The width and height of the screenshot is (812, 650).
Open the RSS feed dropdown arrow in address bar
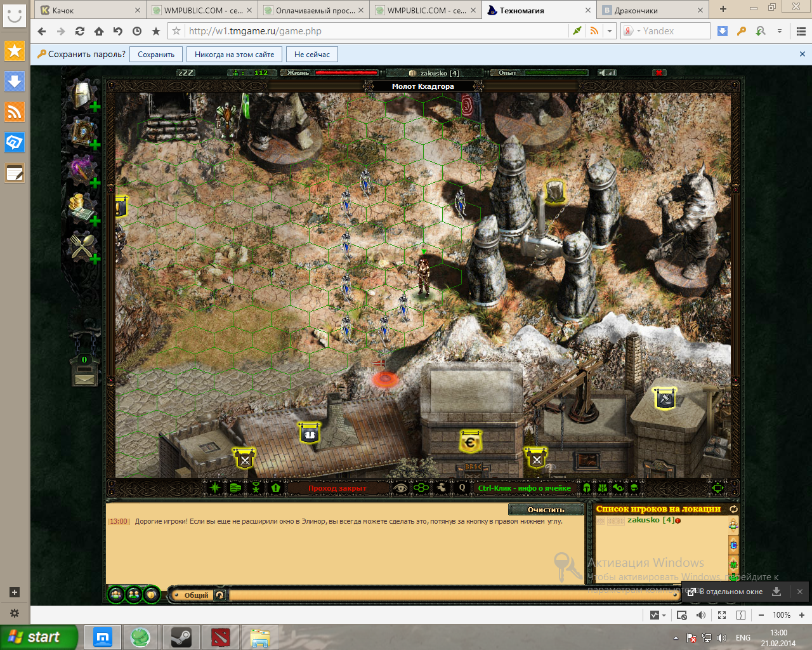coord(609,30)
